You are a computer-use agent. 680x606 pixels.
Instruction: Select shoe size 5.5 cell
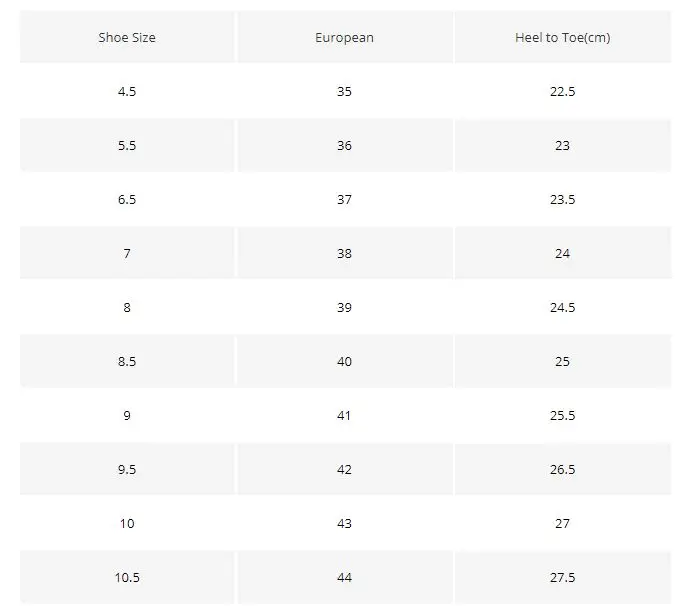(x=127, y=145)
